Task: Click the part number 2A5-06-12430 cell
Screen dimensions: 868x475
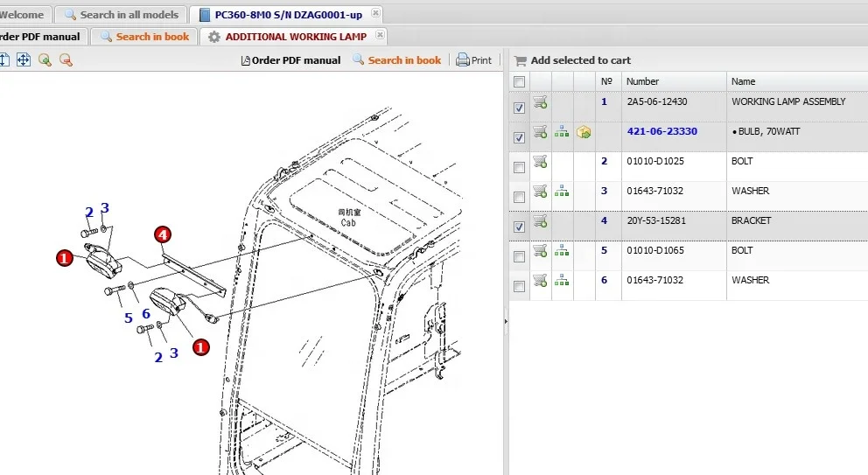Action: 657,101
